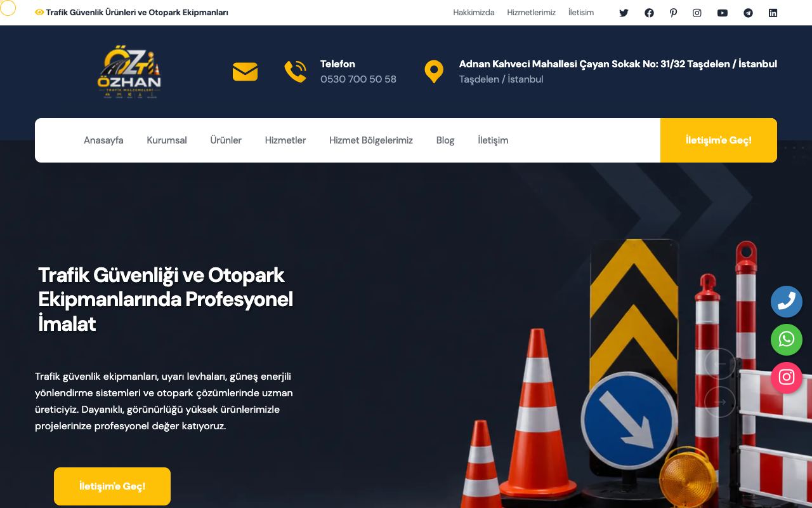Click İletişim'e Geç! button in navbar
This screenshot has height=508, width=812.
[x=719, y=140]
